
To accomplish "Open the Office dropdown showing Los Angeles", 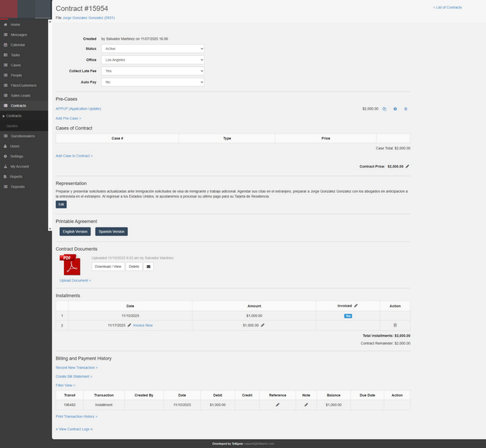I will [x=153, y=60].
